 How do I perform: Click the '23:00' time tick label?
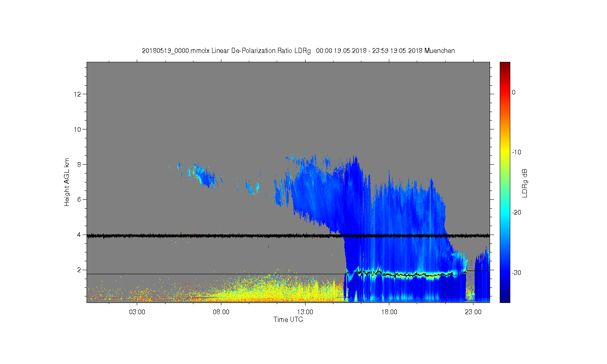[x=473, y=312]
